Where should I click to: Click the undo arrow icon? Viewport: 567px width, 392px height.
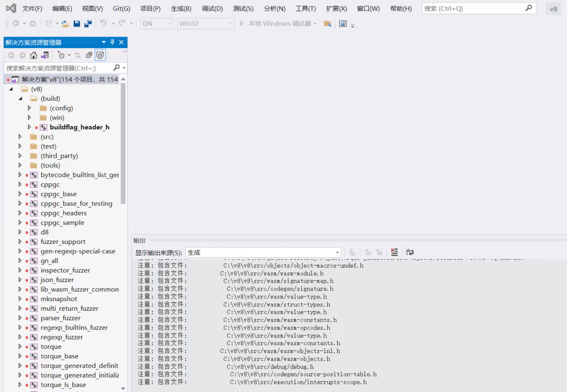(103, 23)
